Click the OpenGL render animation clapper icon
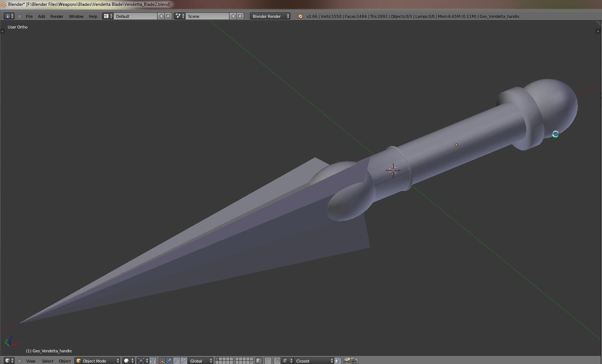This screenshot has height=364, width=602. click(354, 361)
